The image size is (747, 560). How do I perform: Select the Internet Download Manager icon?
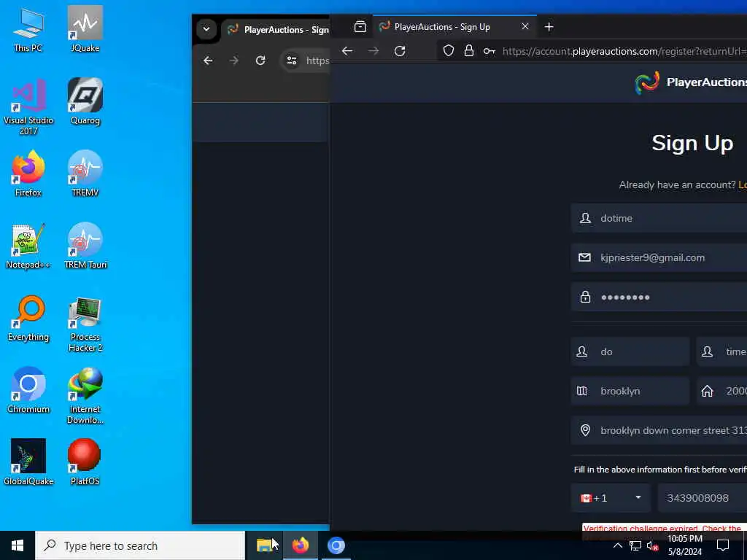[85, 395]
